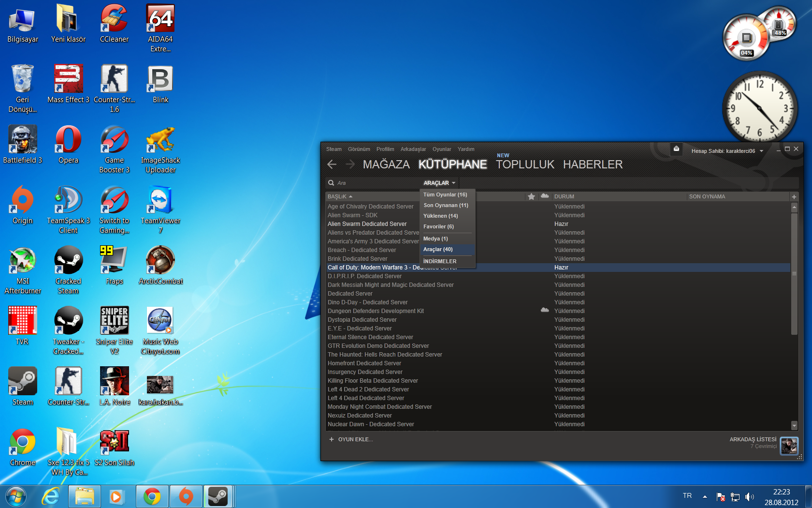Select the TeamViewer 7 desktop icon
Image resolution: width=812 pixels, height=508 pixels.
[160, 209]
